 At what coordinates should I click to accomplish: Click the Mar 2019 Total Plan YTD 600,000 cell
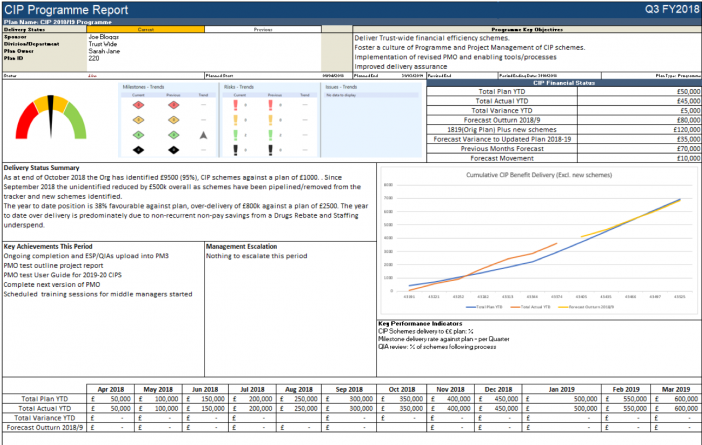pyautogui.click(x=676, y=399)
